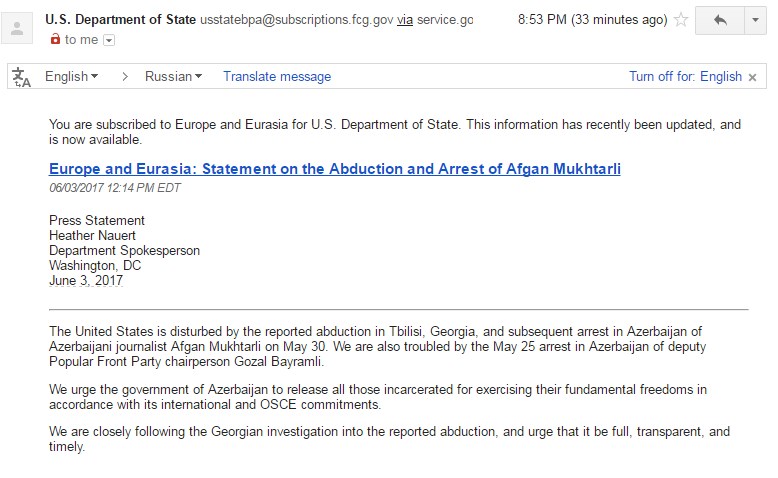778x478 pixels.
Task: Click the sender name U.S. Department of State
Action: (x=120, y=19)
